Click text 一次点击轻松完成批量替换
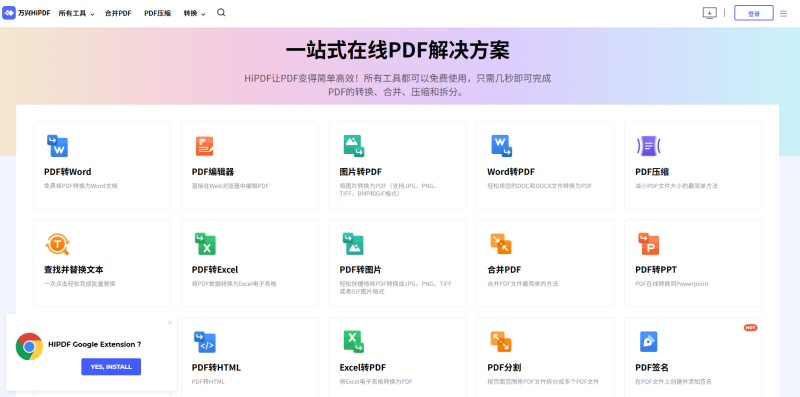 click(80, 284)
